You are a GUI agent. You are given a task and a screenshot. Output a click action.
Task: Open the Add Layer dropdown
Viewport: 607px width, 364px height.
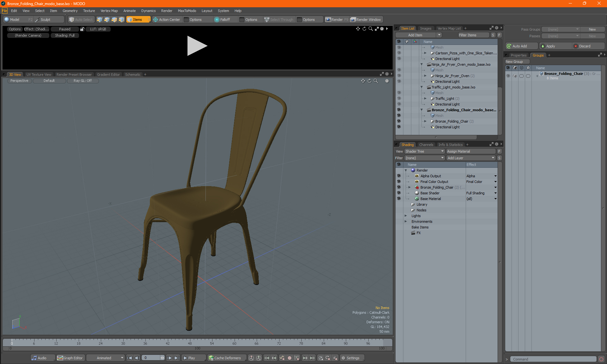tap(471, 158)
